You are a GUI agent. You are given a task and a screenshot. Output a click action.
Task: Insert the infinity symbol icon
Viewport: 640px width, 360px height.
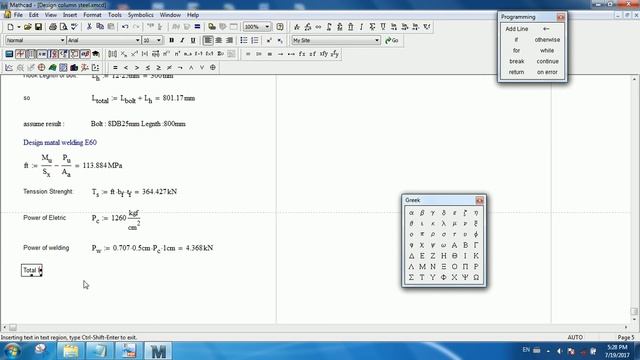(x=318, y=27)
